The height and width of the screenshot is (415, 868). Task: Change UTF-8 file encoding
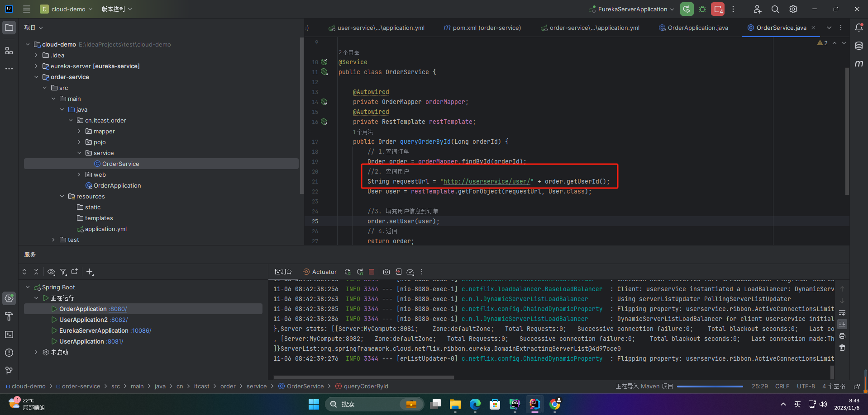coord(806,387)
